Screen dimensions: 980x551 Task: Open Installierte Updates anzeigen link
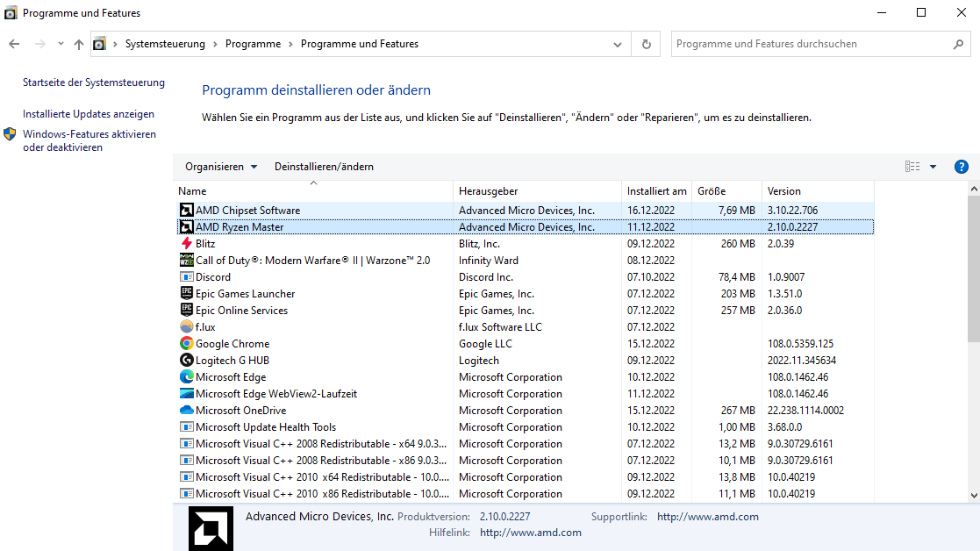[x=89, y=114]
